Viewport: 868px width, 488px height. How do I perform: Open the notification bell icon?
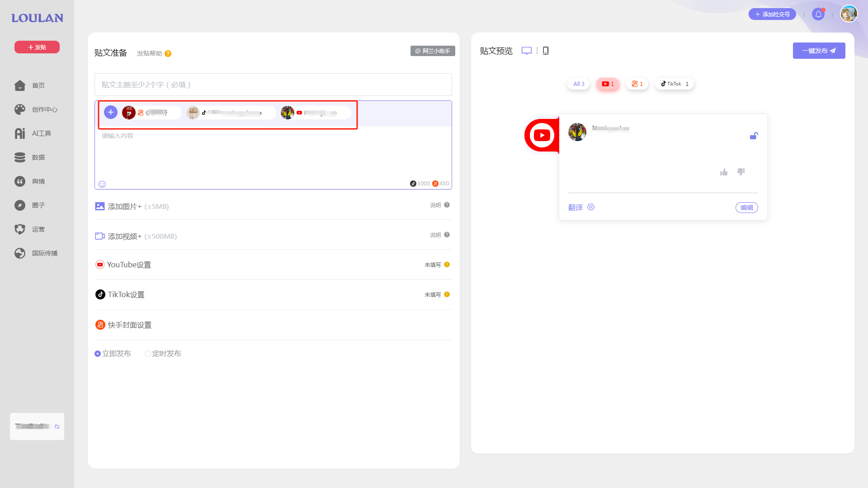[818, 14]
